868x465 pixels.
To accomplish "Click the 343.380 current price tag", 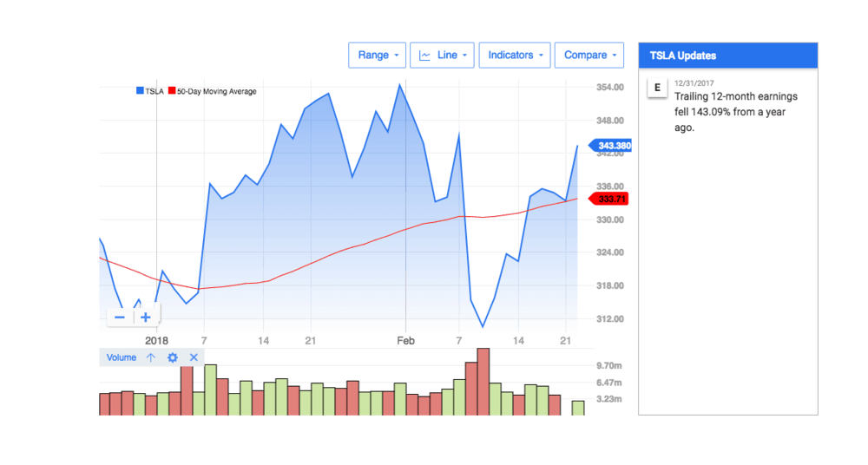I will click(610, 146).
